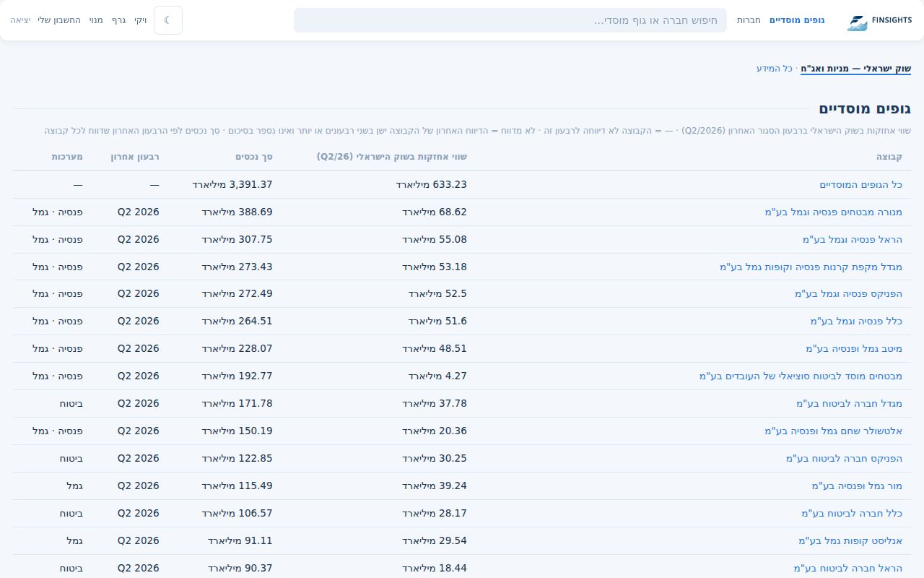This screenshot has height=578, width=924.
Task: Click the 228.07 מיליארד assets cell
Action: pos(237,349)
